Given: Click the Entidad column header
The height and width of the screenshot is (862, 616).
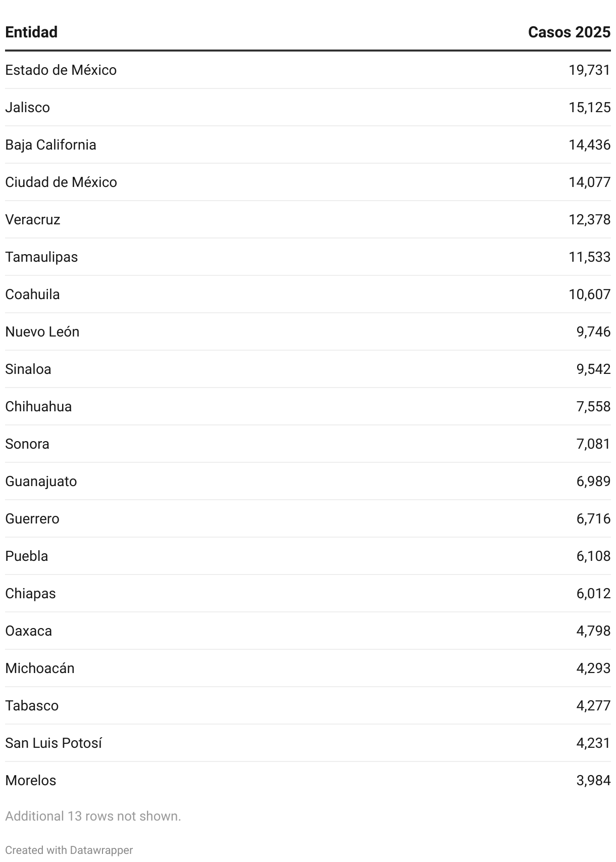Looking at the screenshot, I should [x=31, y=32].
